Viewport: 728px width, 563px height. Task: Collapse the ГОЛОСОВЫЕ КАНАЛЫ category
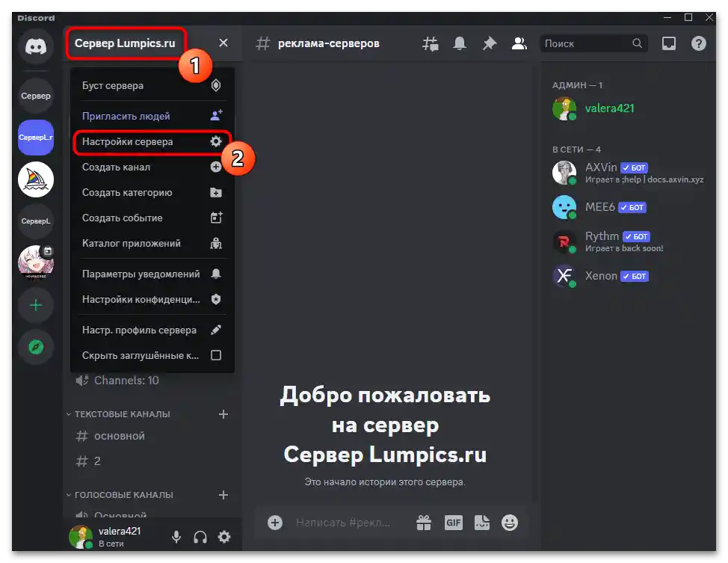pos(124,494)
